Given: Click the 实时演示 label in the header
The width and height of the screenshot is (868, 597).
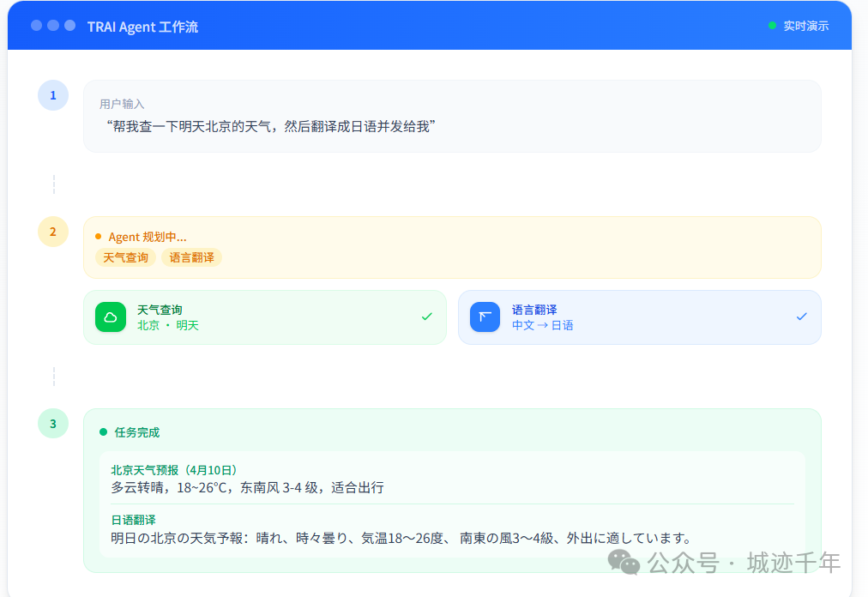Looking at the screenshot, I should pyautogui.click(x=806, y=26).
